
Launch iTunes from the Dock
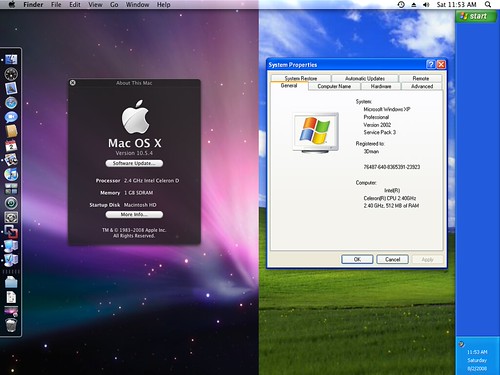click(11, 174)
